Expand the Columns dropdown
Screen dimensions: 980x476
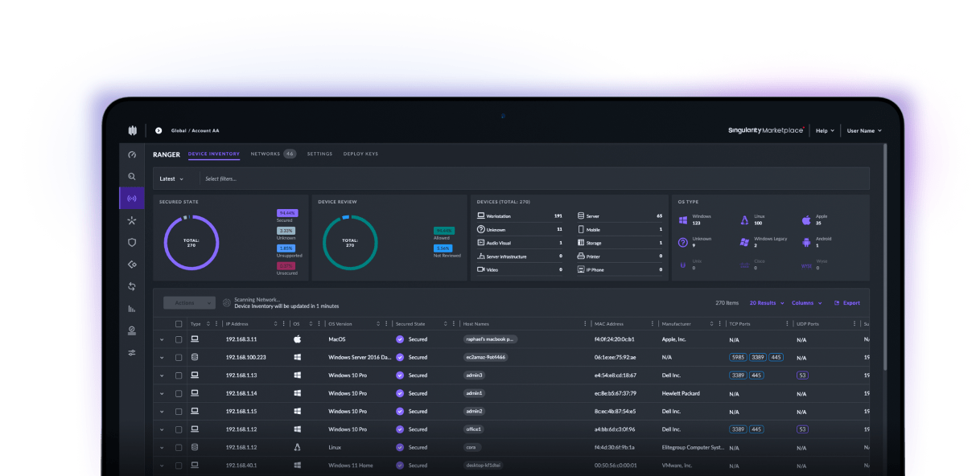click(807, 303)
